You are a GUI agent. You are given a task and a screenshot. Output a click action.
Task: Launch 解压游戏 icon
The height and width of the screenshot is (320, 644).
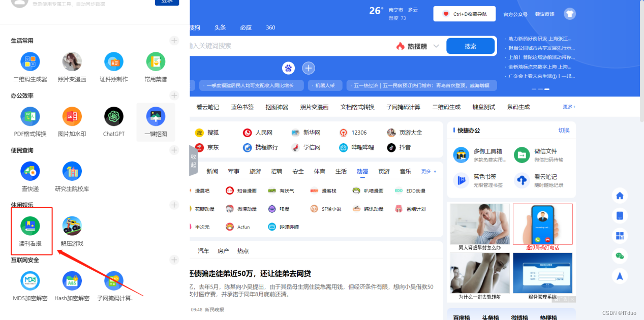click(72, 226)
